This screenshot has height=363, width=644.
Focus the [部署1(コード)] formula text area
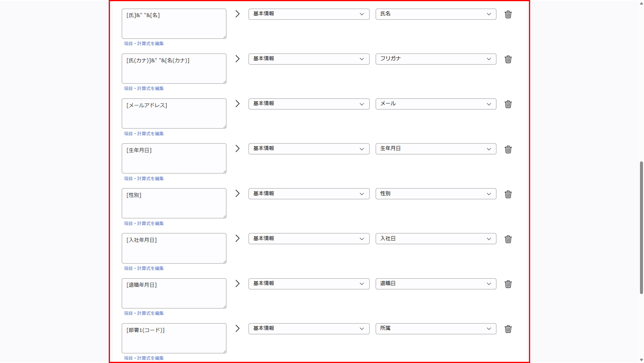[x=174, y=338]
